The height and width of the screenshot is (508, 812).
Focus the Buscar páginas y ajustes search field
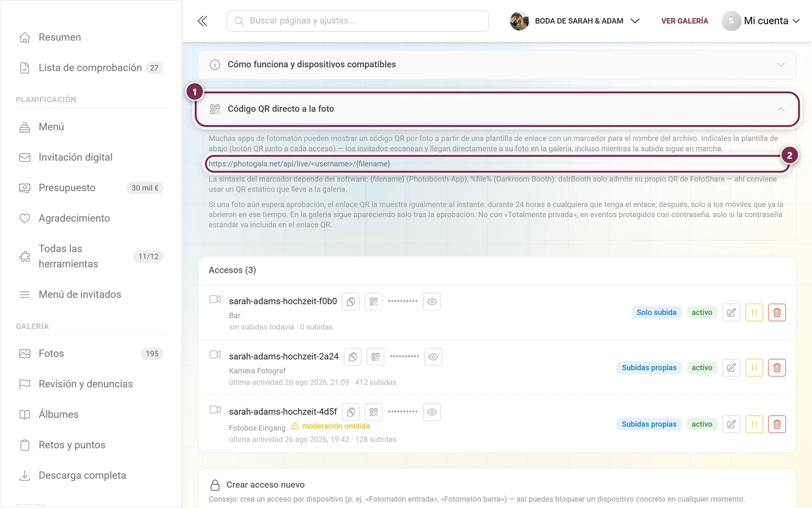click(x=358, y=21)
